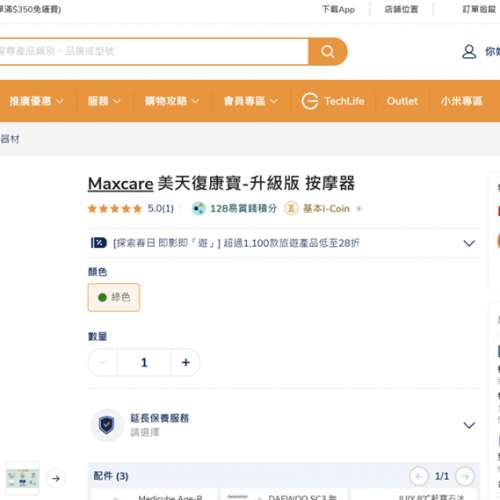Open the 小米專區 nav item
The image size is (500, 500).
[x=461, y=101]
